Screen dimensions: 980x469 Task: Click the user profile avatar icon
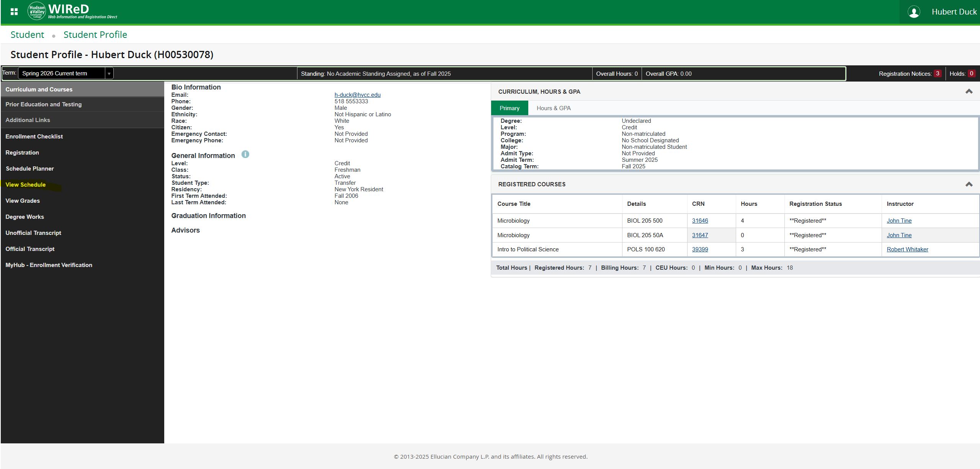click(913, 12)
